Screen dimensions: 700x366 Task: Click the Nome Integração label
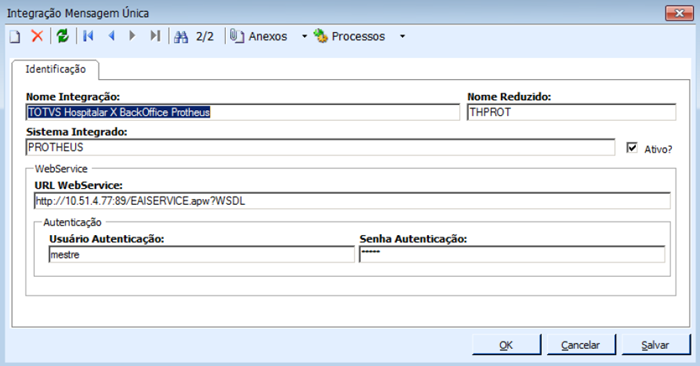pos(73,96)
